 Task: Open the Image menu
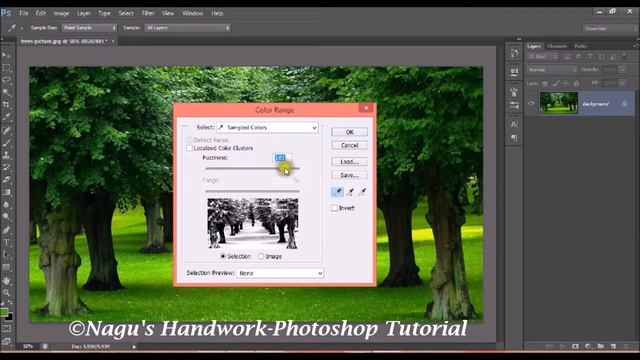(x=61, y=13)
